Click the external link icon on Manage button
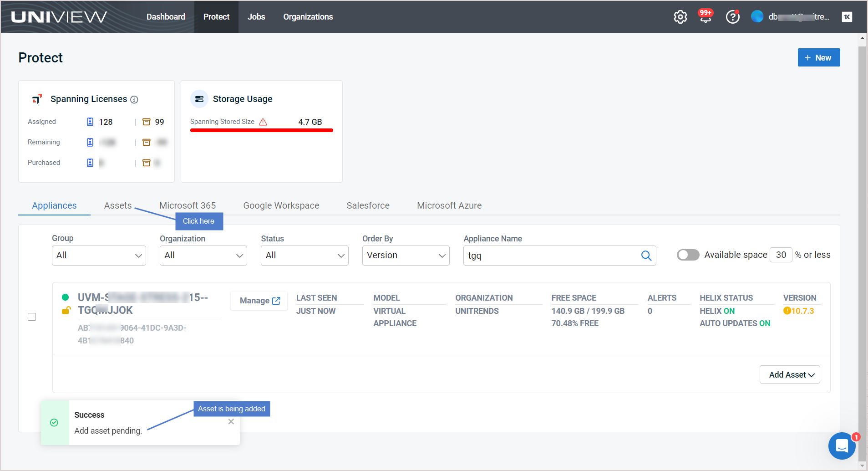The width and height of the screenshot is (868, 471). 276,300
